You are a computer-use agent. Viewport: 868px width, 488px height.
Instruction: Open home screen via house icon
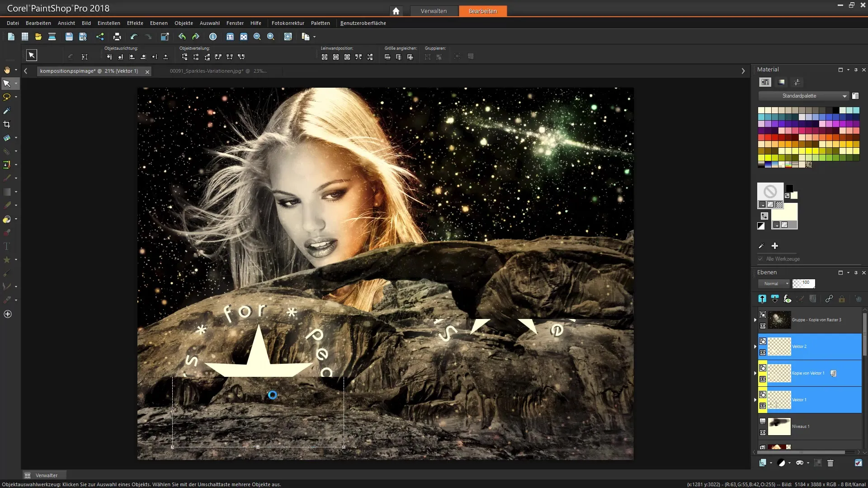tap(396, 11)
